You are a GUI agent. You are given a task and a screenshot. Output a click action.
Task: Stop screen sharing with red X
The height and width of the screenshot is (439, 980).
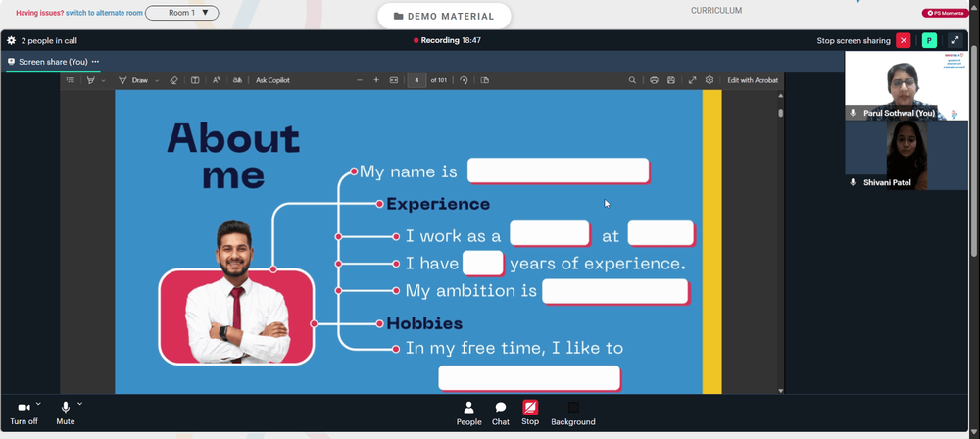point(904,40)
